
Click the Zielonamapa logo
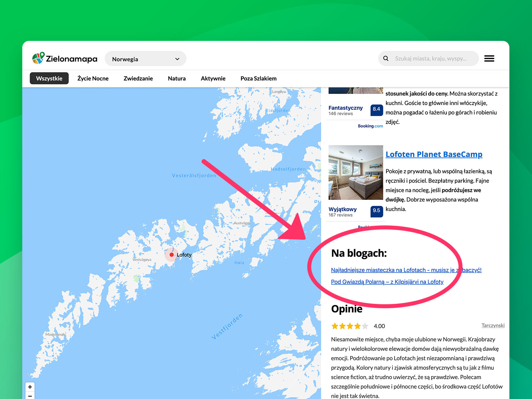(65, 59)
